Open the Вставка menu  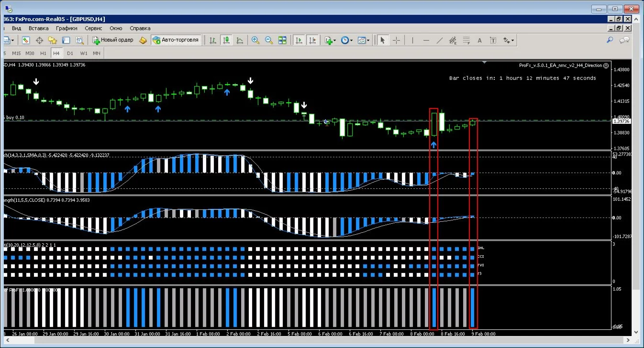39,28
